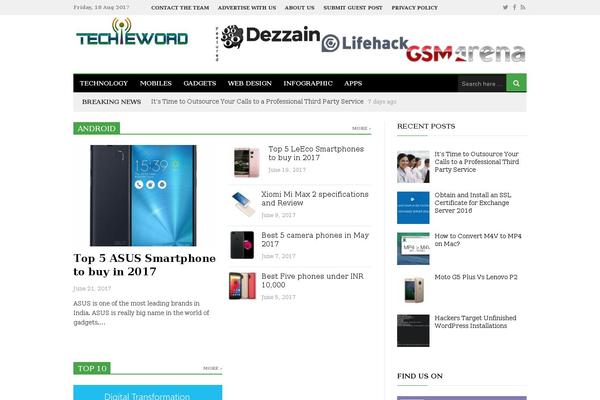Open Moto G5 Plus post thumbnail

coord(413,289)
